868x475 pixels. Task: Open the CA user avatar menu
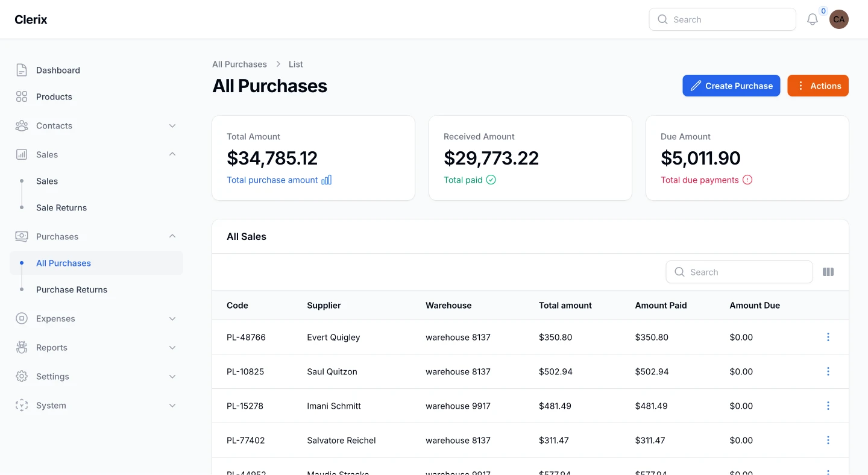click(838, 19)
